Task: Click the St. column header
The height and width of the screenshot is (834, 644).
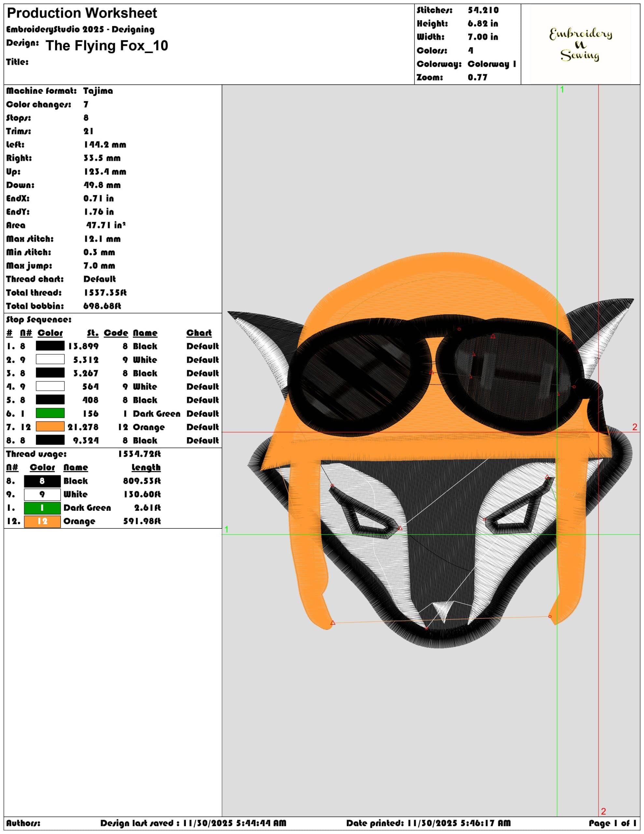Action: (x=93, y=333)
